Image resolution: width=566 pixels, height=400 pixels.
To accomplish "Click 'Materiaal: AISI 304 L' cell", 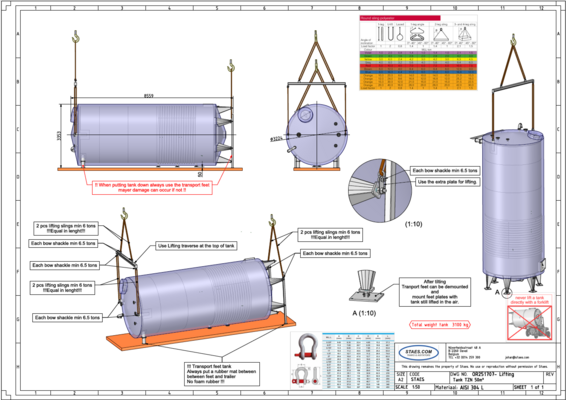I will (473, 387).
